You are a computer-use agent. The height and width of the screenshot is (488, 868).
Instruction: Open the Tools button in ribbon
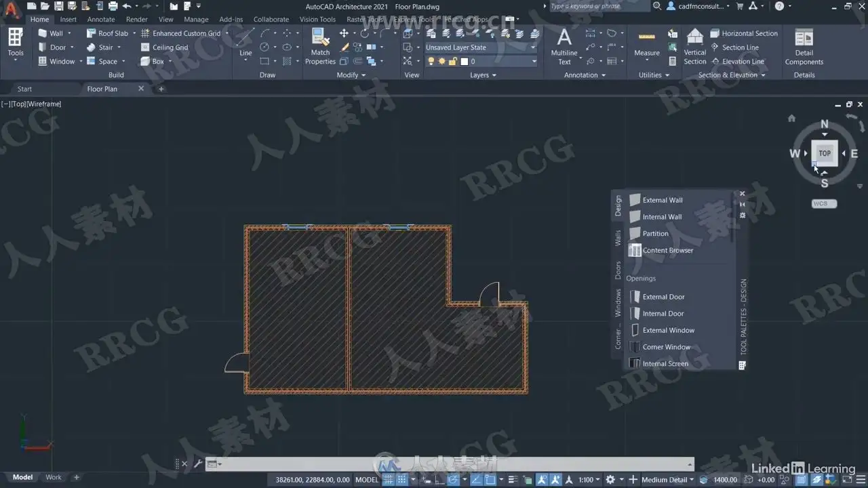15,45
